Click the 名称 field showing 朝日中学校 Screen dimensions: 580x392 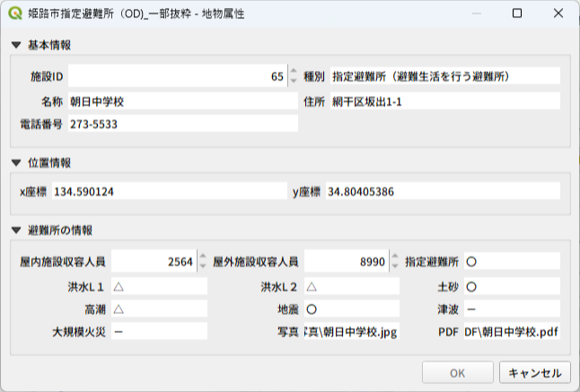181,100
